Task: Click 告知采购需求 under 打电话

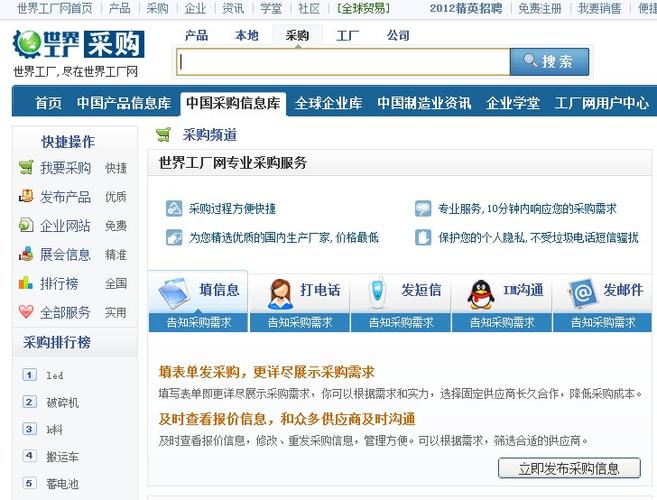Action: coord(300,322)
